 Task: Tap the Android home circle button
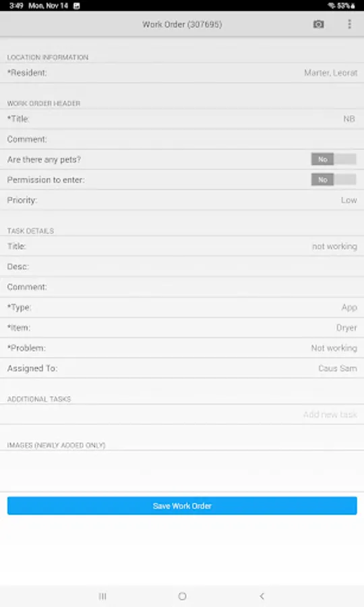coord(182,596)
